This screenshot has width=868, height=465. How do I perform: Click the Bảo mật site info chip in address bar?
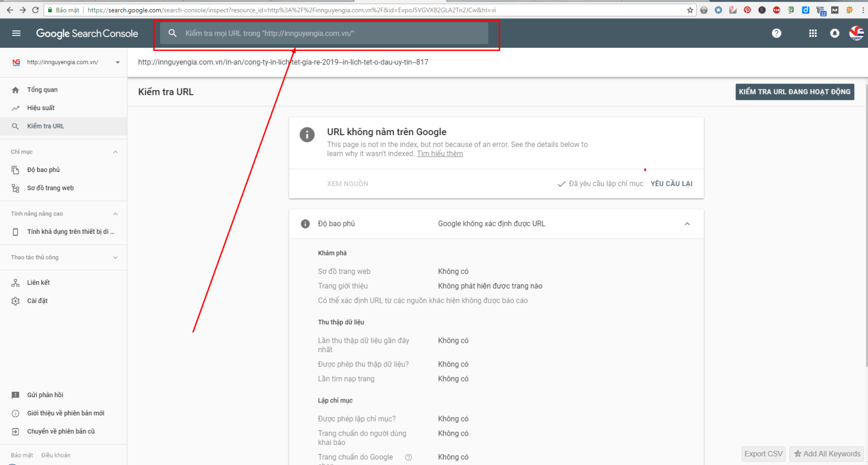pyautogui.click(x=63, y=10)
